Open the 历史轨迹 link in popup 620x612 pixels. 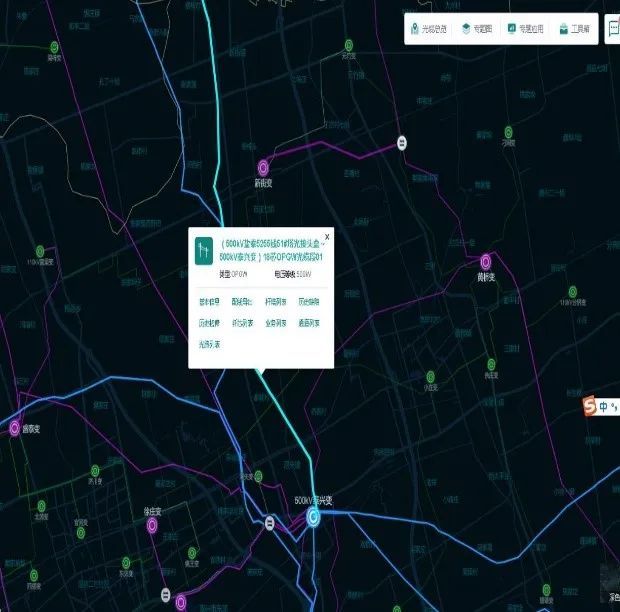pos(210,323)
